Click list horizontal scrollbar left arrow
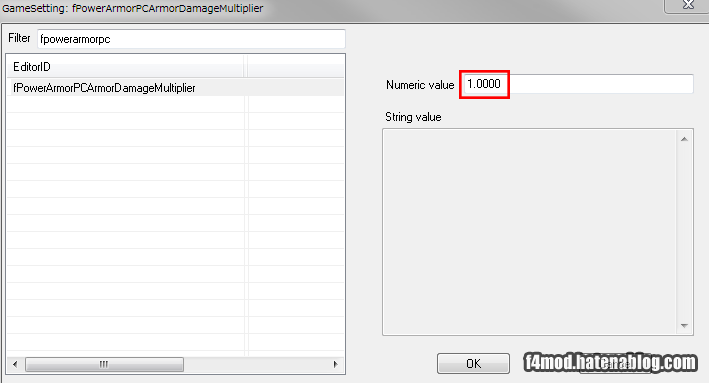Screen dimensions: 709x383 click(15, 364)
